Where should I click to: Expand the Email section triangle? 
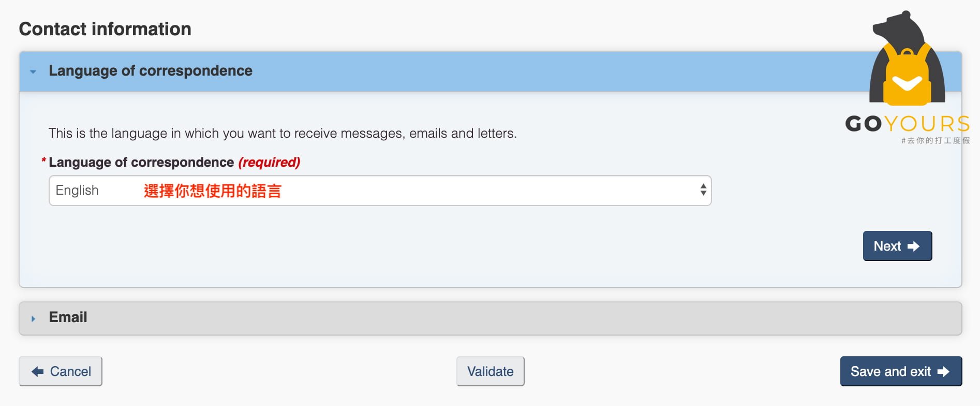[33, 318]
